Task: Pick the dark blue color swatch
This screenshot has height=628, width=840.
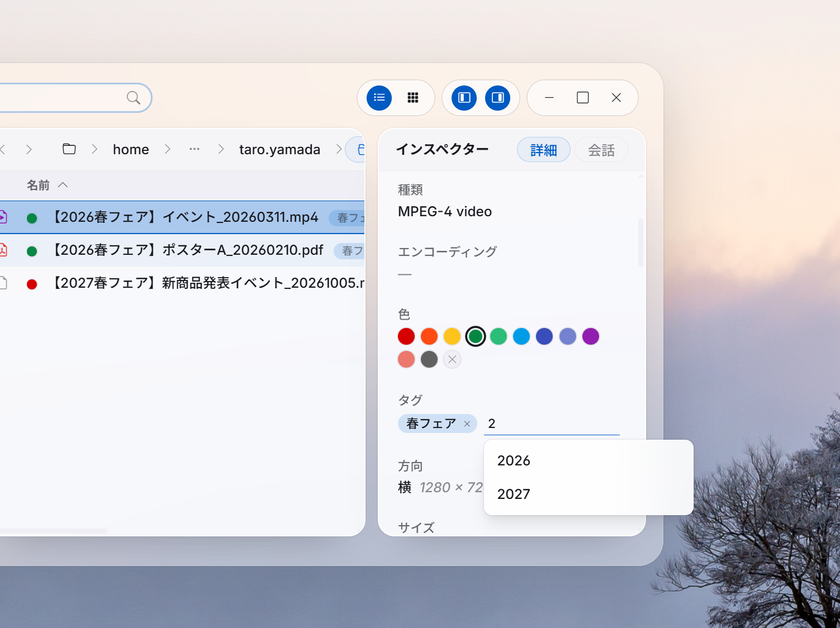Action: pyautogui.click(x=544, y=336)
